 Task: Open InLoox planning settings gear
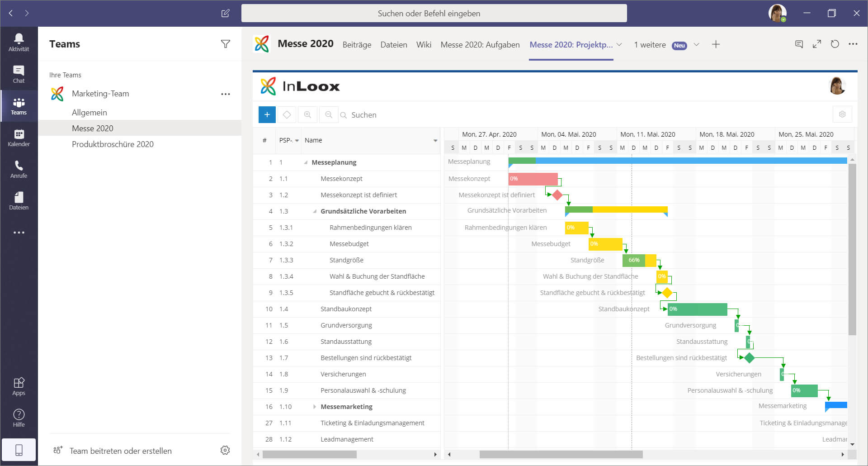[x=842, y=114]
